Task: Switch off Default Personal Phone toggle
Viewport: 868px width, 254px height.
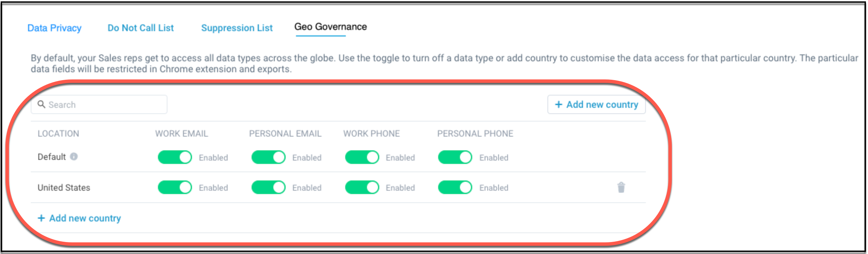Action: pos(455,157)
